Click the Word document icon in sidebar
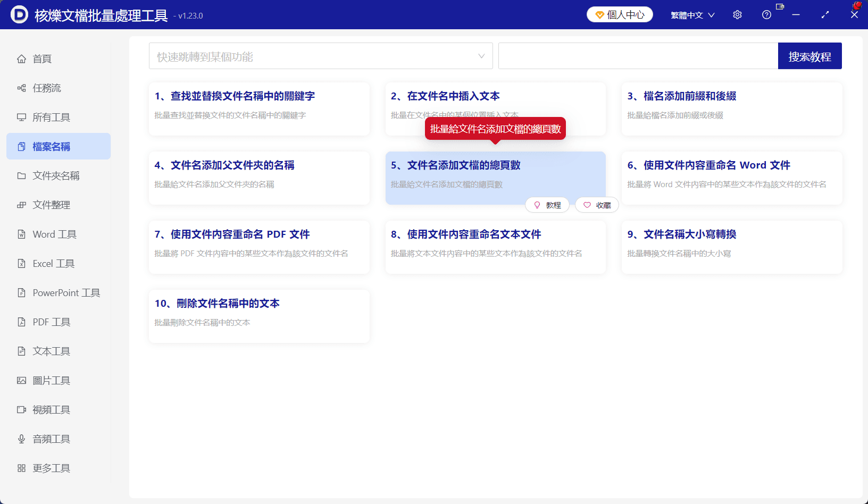Image resolution: width=868 pixels, height=504 pixels. pyautogui.click(x=21, y=234)
